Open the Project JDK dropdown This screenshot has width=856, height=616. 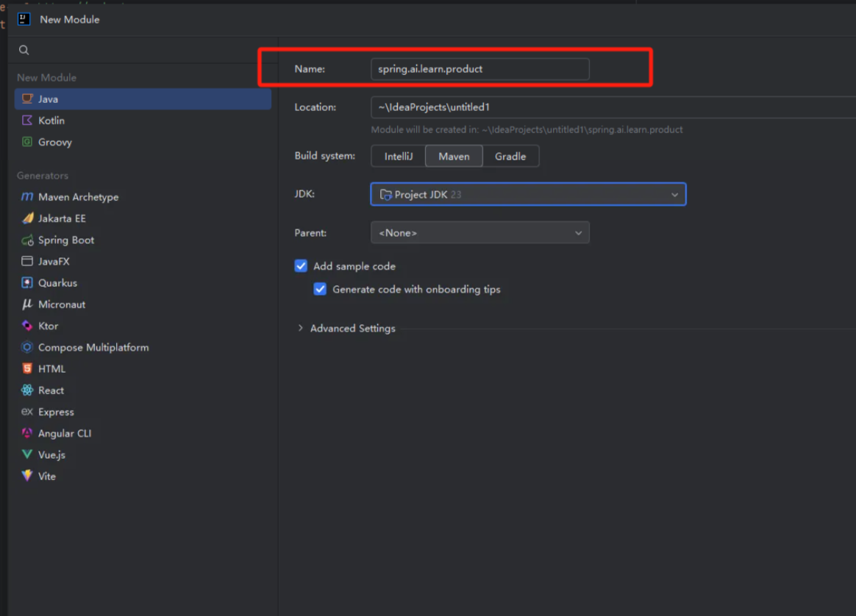(x=528, y=194)
